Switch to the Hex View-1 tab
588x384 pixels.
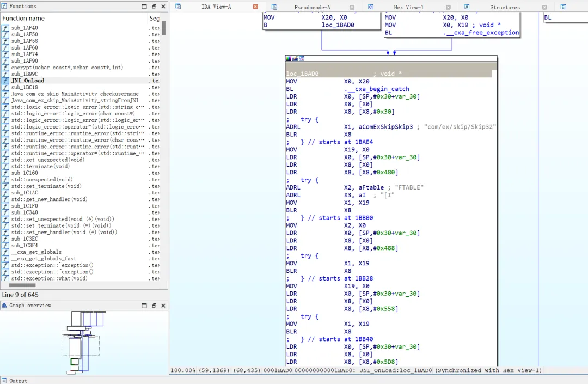coord(408,7)
